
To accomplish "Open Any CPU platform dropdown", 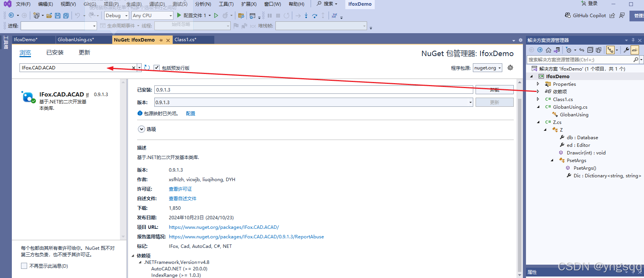I will click(x=152, y=16).
